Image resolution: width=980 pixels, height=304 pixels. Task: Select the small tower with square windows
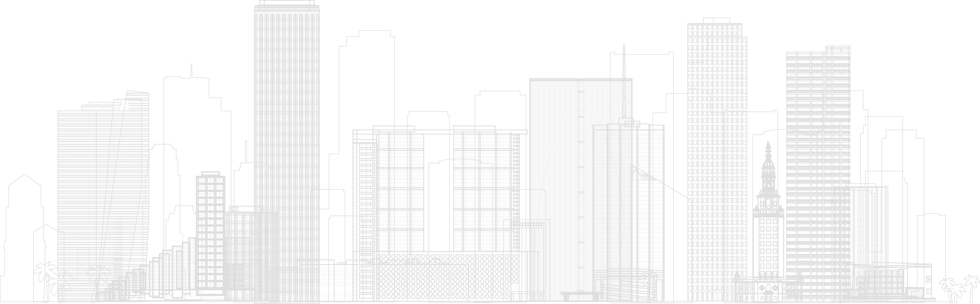coord(210,228)
